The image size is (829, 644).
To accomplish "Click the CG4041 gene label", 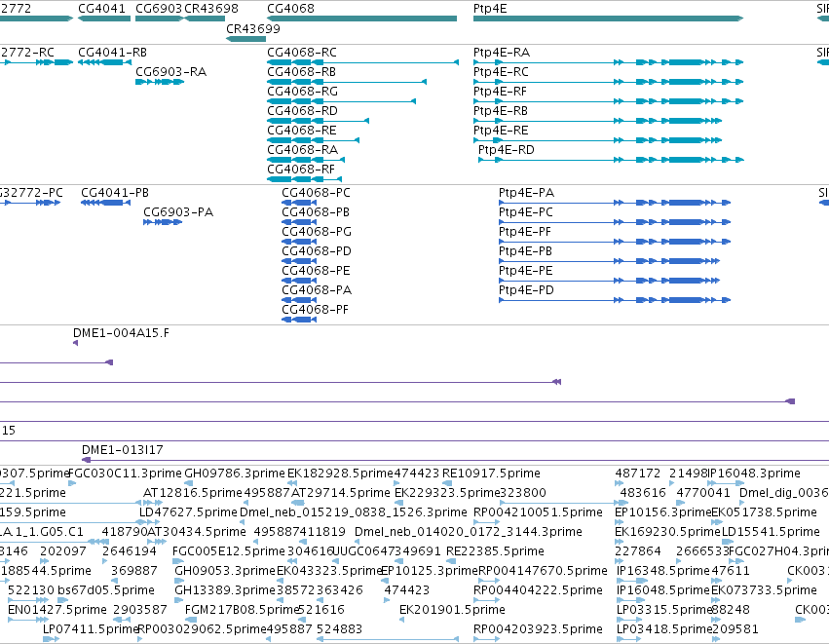I will point(101,9).
